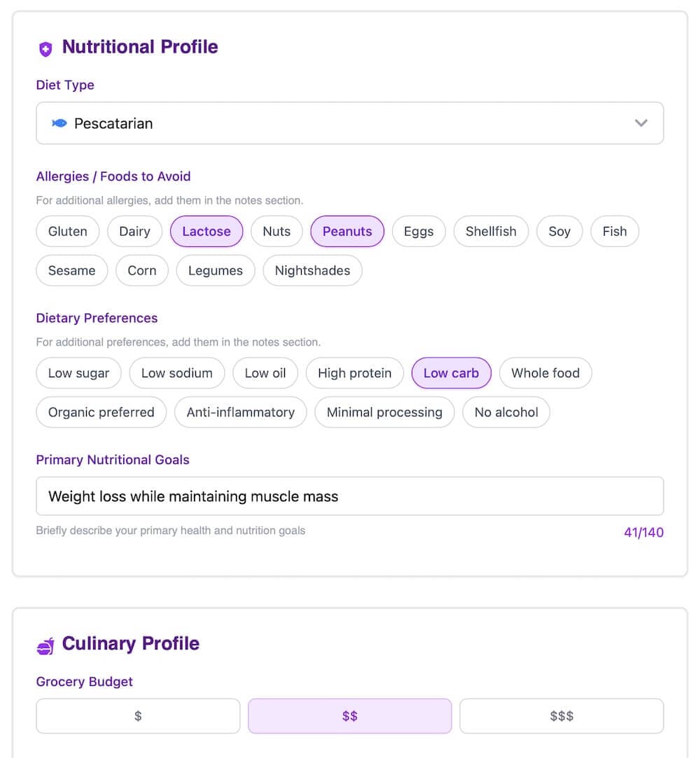Select the Nightshades allergy chip

[x=312, y=271]
